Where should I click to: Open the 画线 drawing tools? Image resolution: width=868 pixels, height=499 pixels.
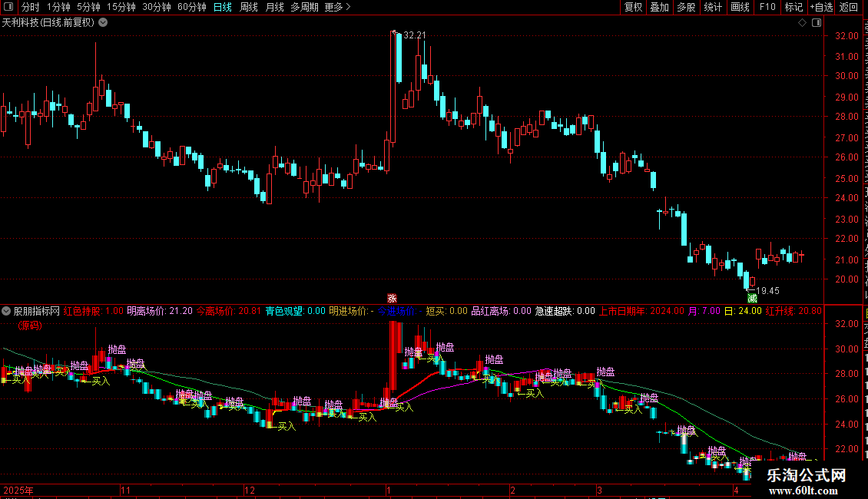[x=740, y=7]
